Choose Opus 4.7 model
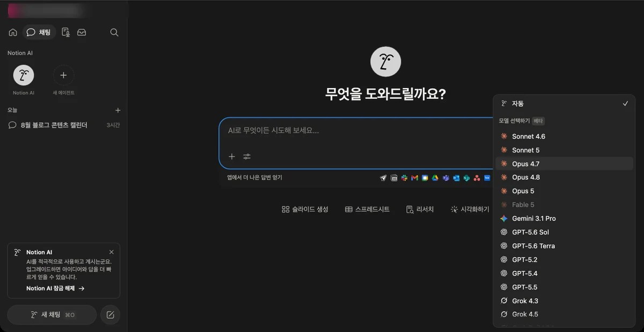644x332 pixels. (564, 164)
